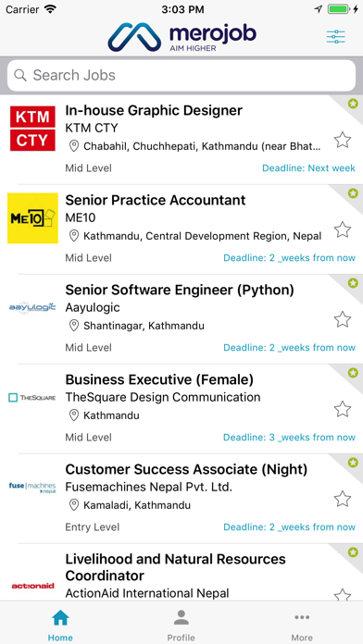The image size is (363, 644).
Task: Select the Home tab
Action: pos(60,625)
